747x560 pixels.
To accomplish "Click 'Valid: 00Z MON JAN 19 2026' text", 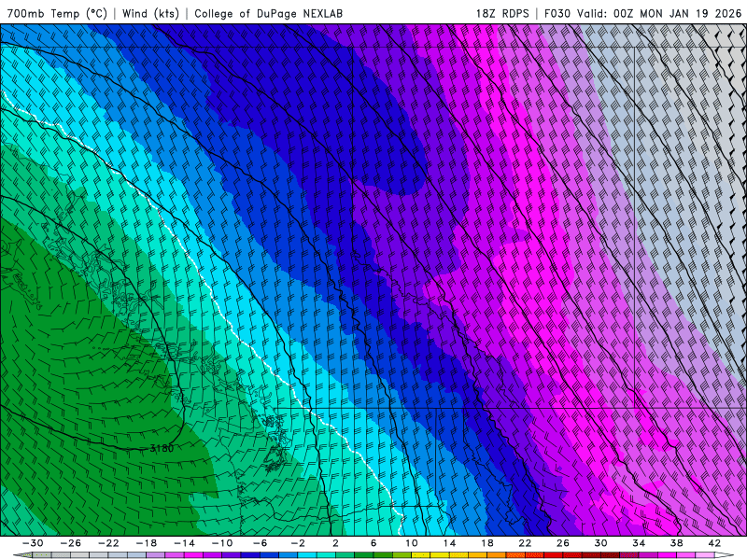I will coord(659,13).
